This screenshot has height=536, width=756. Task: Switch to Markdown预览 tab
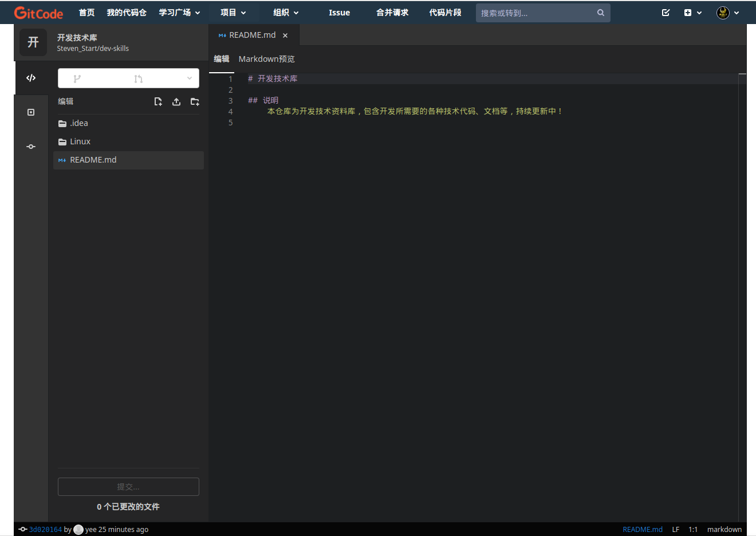(267, 59)
